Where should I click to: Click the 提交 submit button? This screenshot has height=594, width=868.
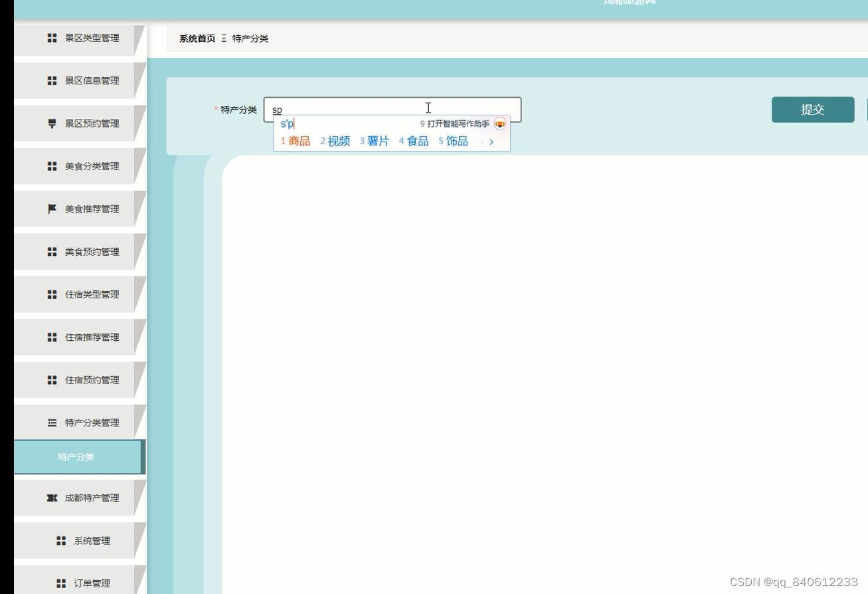coord(813,110)
